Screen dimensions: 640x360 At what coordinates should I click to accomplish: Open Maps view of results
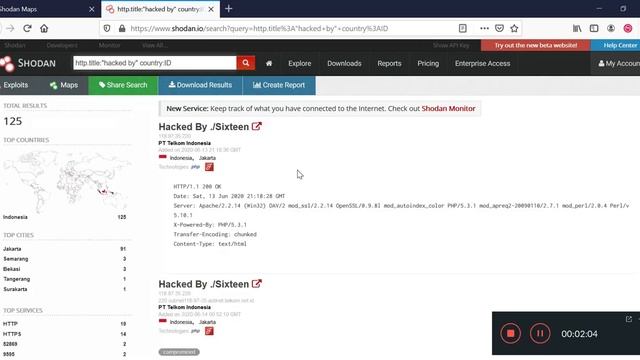click(x=64, y=85)
